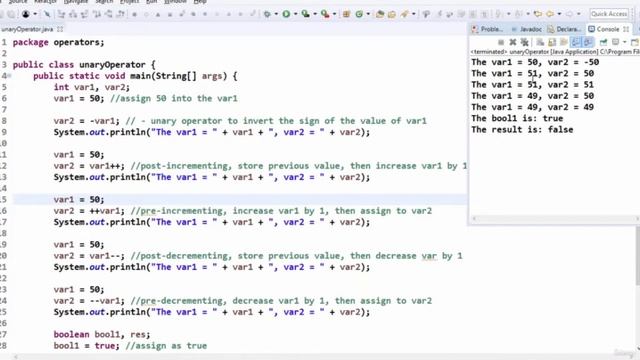Click the Terminate square in Console toolbar
This screenshot has width=640, height=360.
501,42
